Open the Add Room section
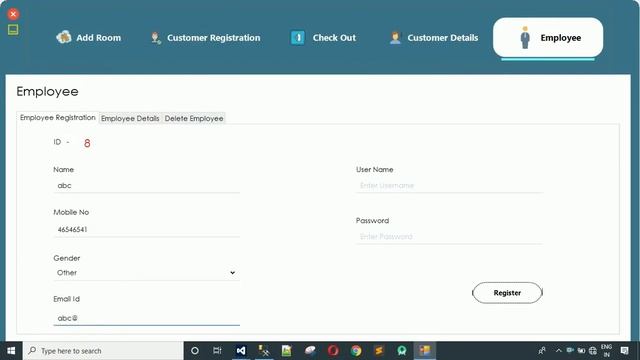Image resolution: width=640 pixels, height=360 pixels. [x=89, y=38]
